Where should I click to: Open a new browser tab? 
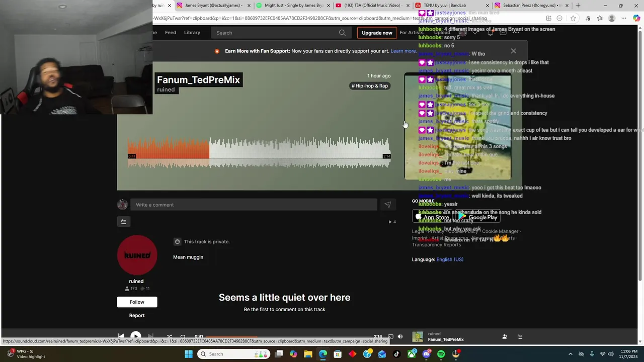point(578,6)
